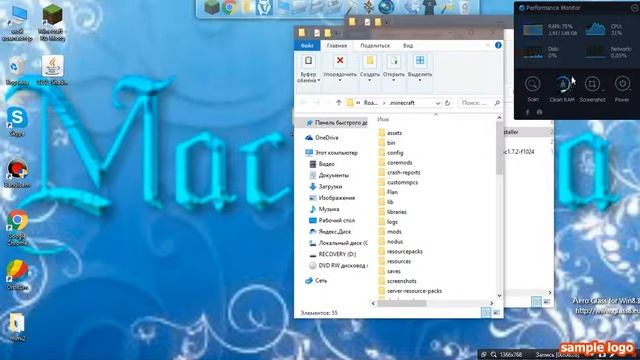Refresh the .minecraft folder view
The image size is (640, 360).
coord(447,103)
